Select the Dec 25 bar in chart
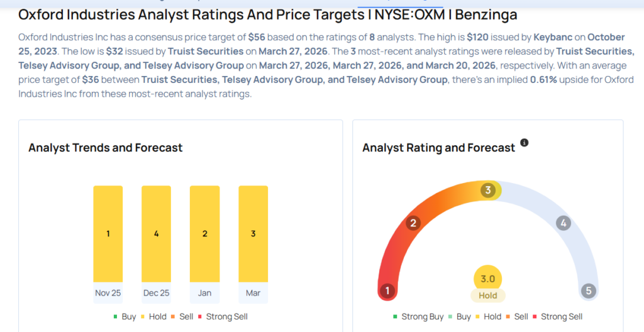Screen dimensions: 644x332 coord(156,234)
